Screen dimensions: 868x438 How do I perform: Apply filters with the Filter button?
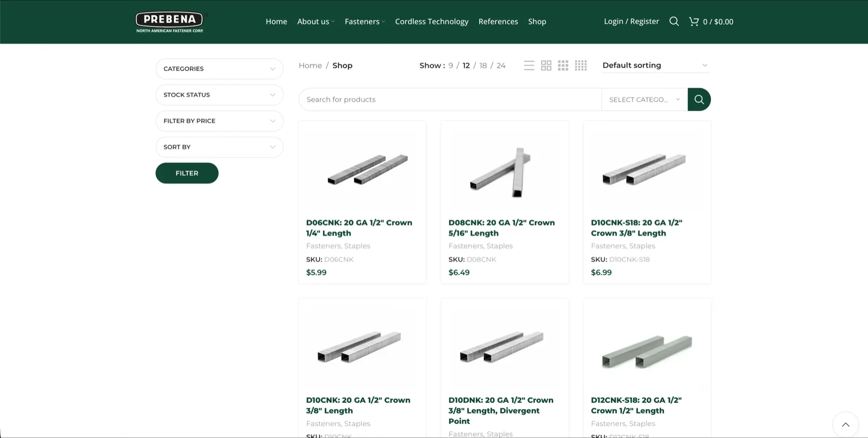coord(187,173)
